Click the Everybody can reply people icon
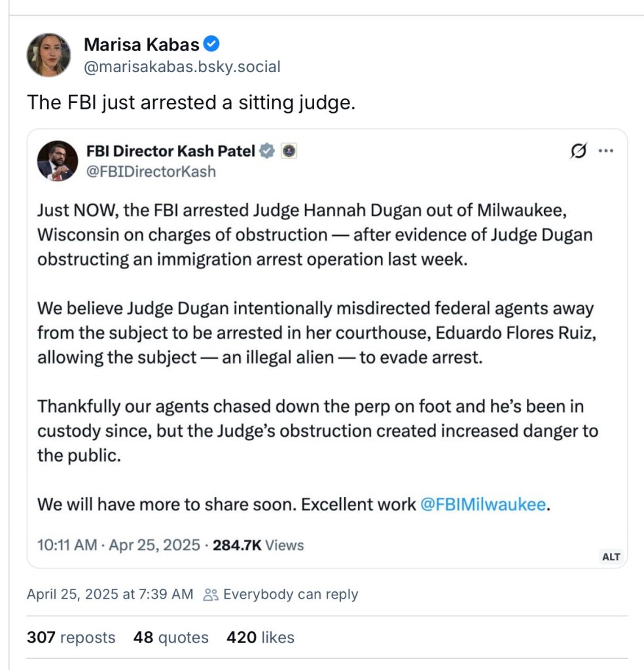644x670 pixels. click(210, 595)
